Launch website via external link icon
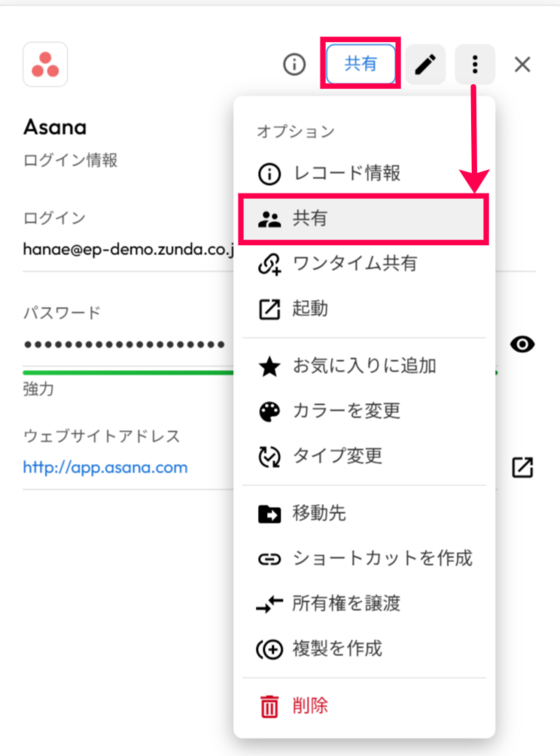Screen dimensions: 560x756 click(522, 467)
